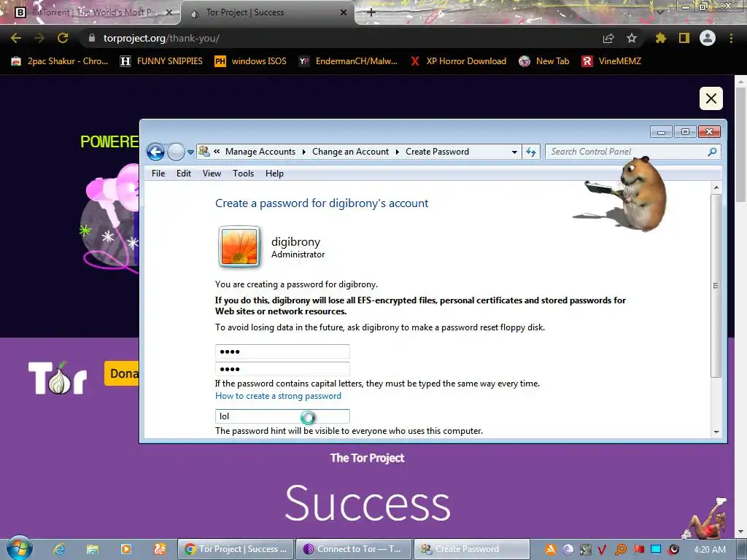Launch Internet Explorer from the taskbar
The width and height of the screenshot is (747, 560).
point(59,549)
